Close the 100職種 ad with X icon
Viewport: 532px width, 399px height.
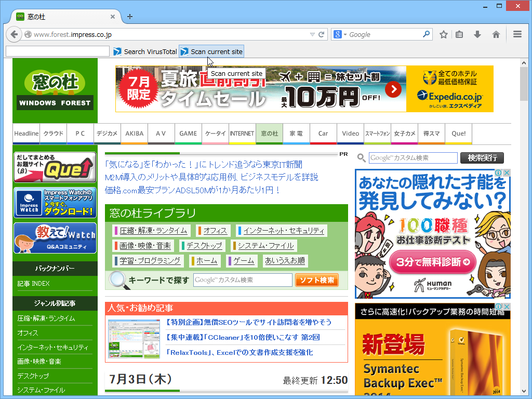pos(507,172)
